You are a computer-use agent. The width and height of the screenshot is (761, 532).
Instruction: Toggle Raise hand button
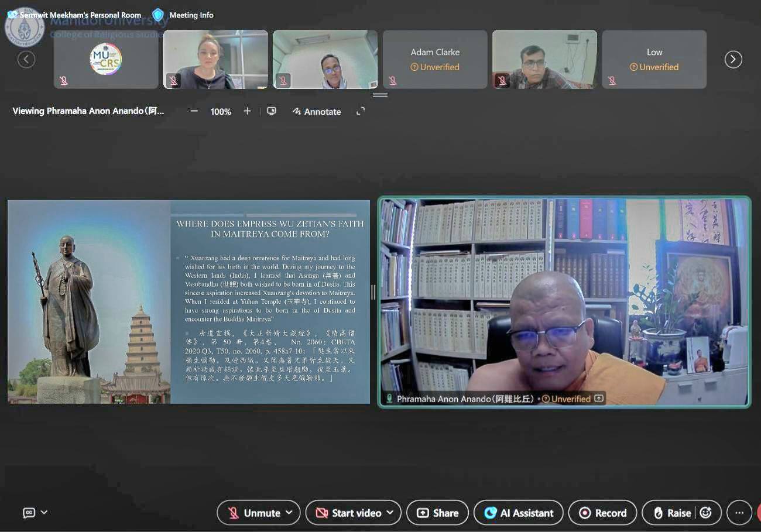click(672, 513)
